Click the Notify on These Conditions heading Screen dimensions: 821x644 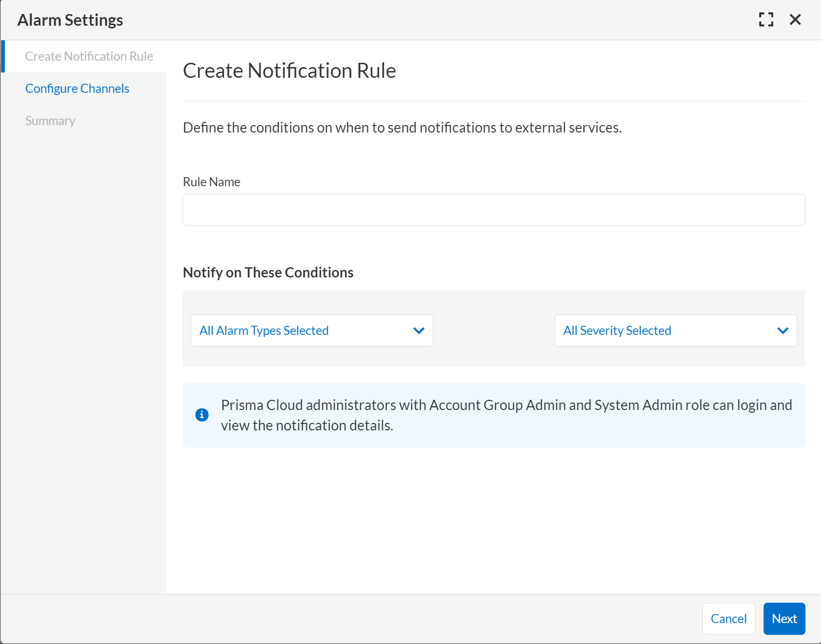tap(268, 273)
